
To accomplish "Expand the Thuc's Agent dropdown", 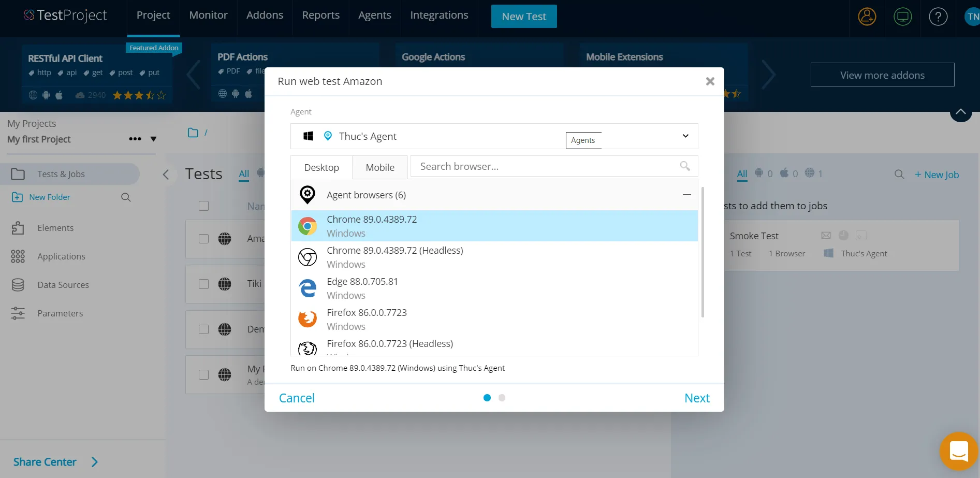I will (x=685, y=136).
